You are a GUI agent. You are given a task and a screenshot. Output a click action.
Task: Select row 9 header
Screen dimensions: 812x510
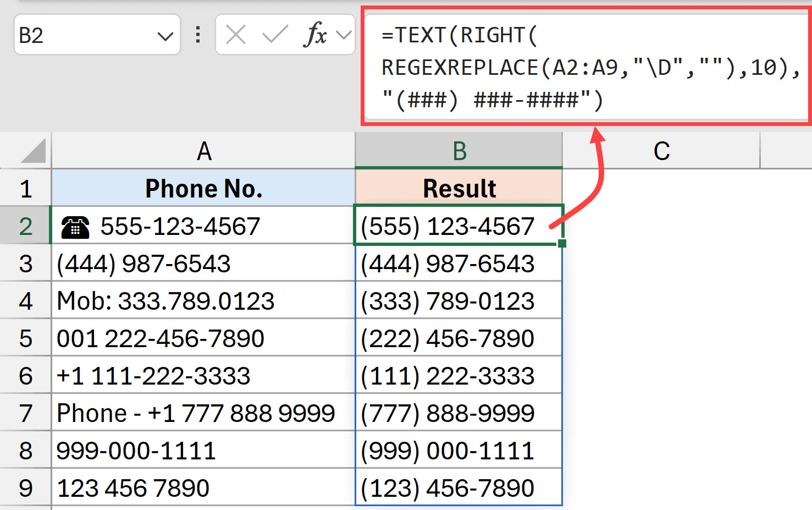pyautogui.click(x=25, y=488)
